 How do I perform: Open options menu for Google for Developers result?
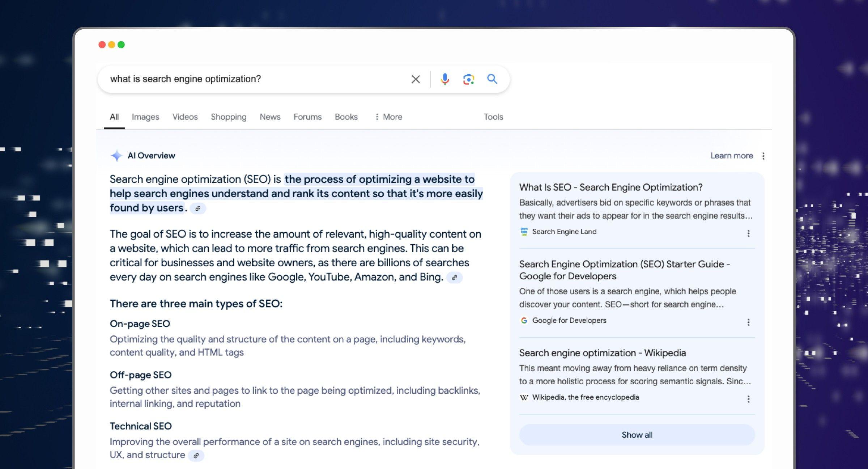(x=748, y=322)
